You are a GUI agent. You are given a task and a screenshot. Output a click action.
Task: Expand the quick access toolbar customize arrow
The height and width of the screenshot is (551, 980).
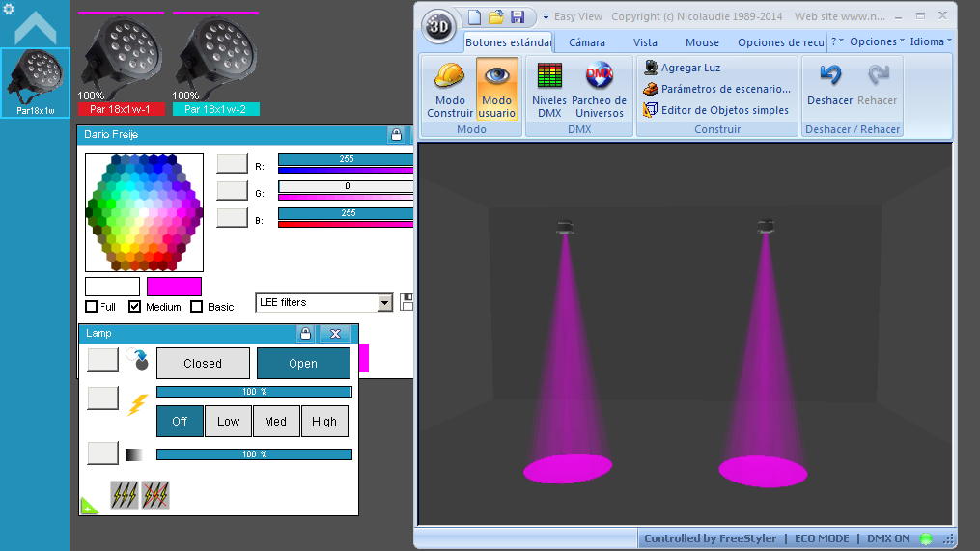(546, 16)
